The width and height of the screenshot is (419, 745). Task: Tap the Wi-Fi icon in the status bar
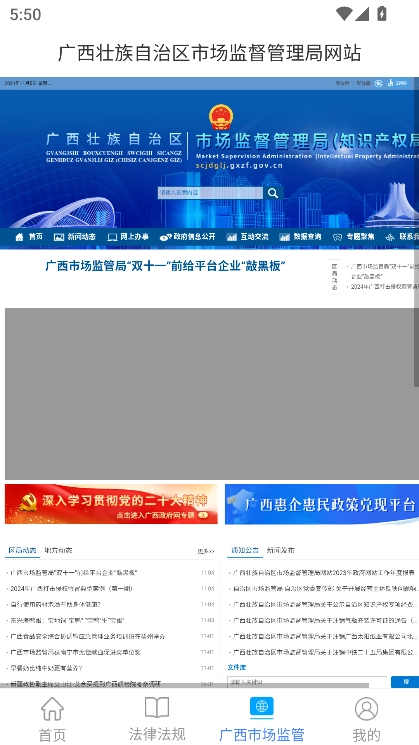[x=343, y=14]
